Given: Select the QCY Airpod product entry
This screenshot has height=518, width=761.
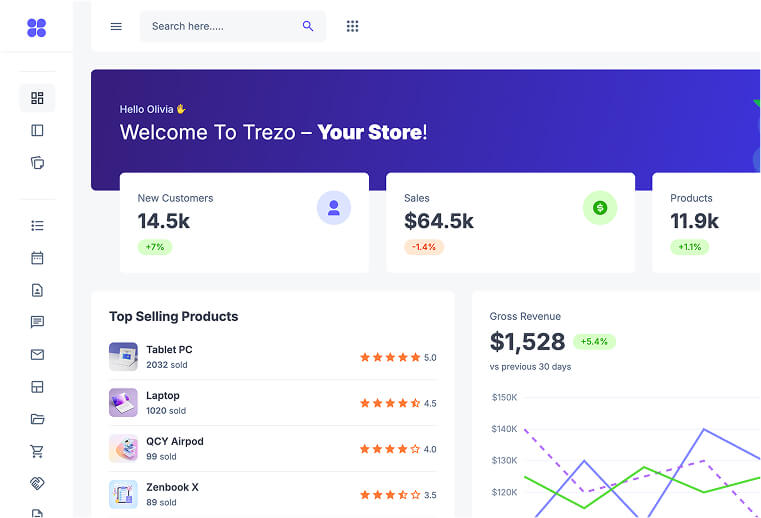Looking at the screenshot, I should (174, 441).
